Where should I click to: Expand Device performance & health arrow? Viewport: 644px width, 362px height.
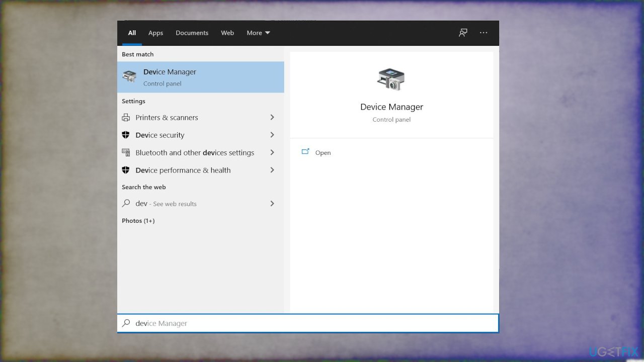pyautogui.click(x=272, y=170)
